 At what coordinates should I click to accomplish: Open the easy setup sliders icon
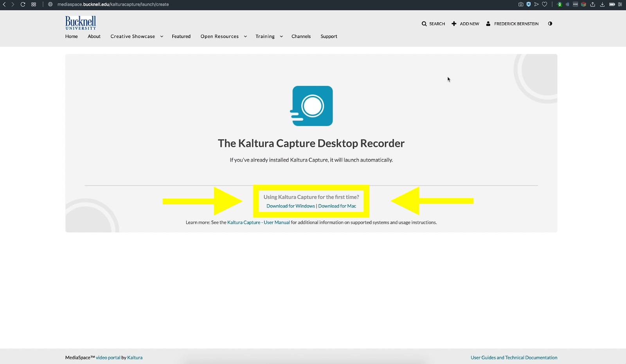point(620,4)
